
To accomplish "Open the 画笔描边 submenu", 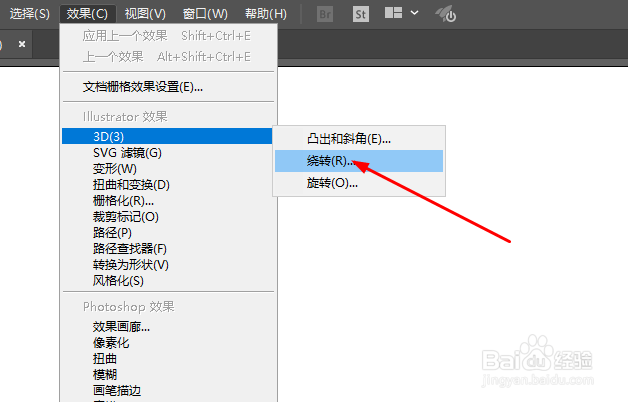I will [167, 391].
